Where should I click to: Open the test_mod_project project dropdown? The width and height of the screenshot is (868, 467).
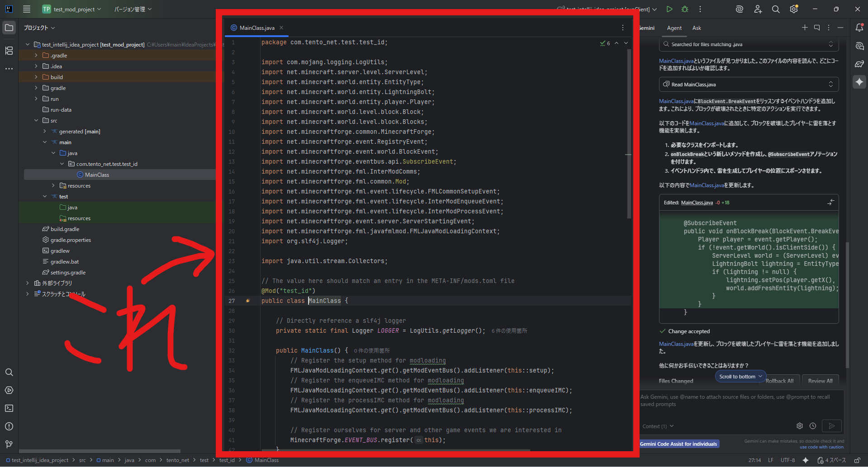click(72, 9)
